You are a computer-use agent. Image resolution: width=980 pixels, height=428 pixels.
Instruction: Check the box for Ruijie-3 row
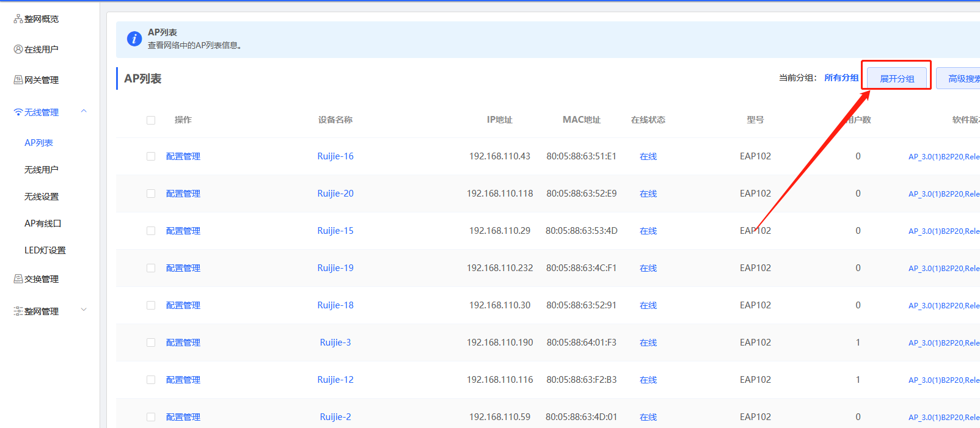tap(151, 343)
